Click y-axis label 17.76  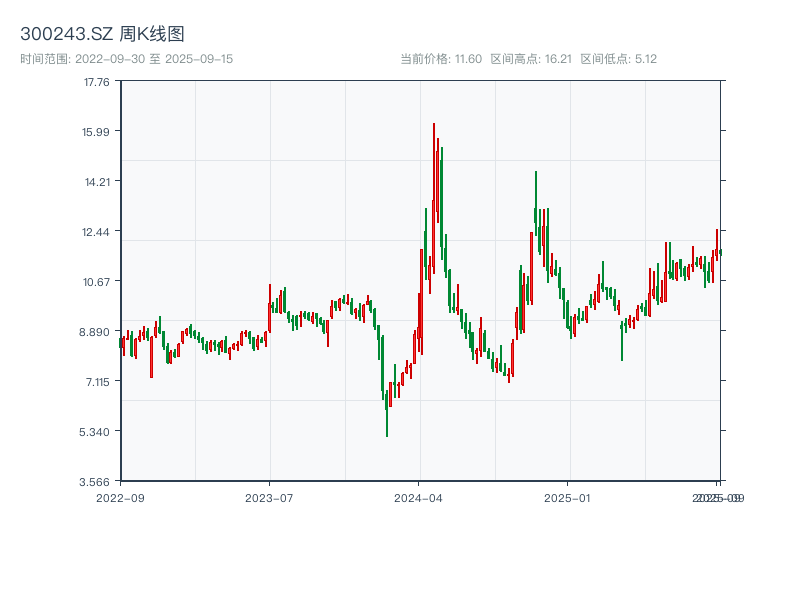point(97,82)
